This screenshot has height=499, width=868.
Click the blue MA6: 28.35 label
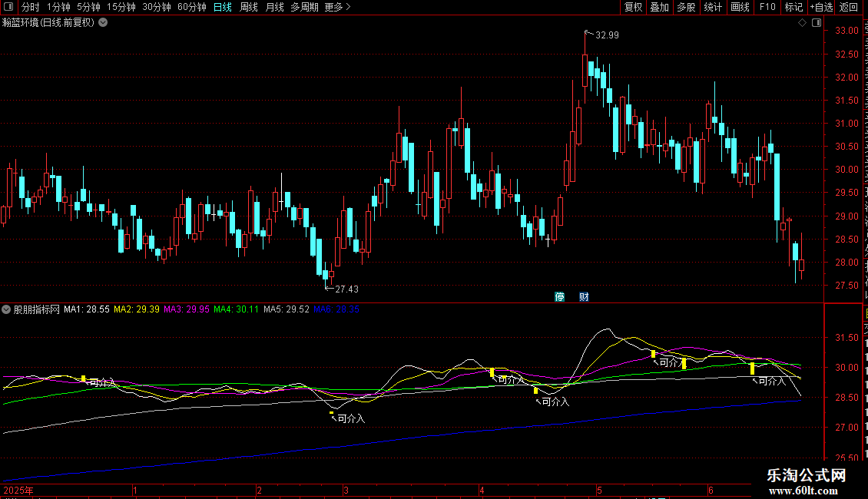[336, 309]
